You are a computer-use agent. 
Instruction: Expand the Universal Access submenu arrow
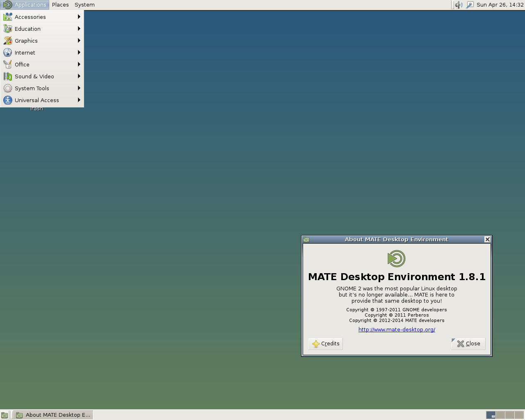pos(79,100)
